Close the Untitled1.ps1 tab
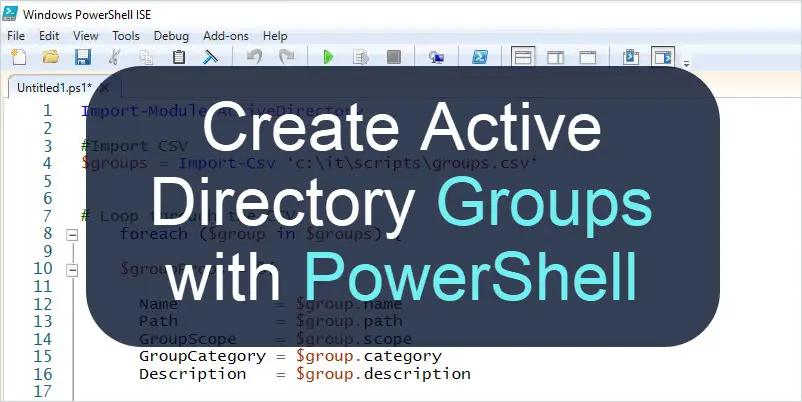Screen dimensions: 802x402 [x=104, y=87]
